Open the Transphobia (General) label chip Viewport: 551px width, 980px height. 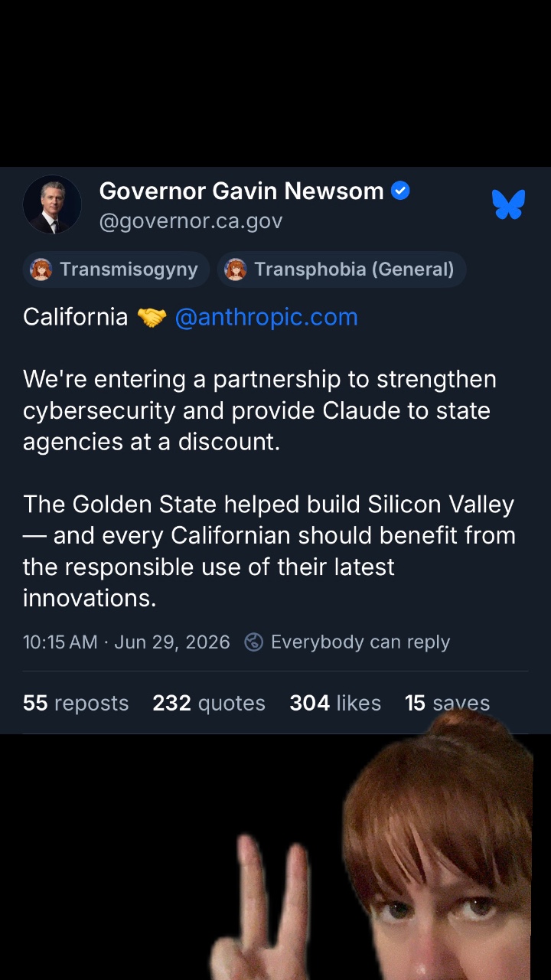click(342, 269)
